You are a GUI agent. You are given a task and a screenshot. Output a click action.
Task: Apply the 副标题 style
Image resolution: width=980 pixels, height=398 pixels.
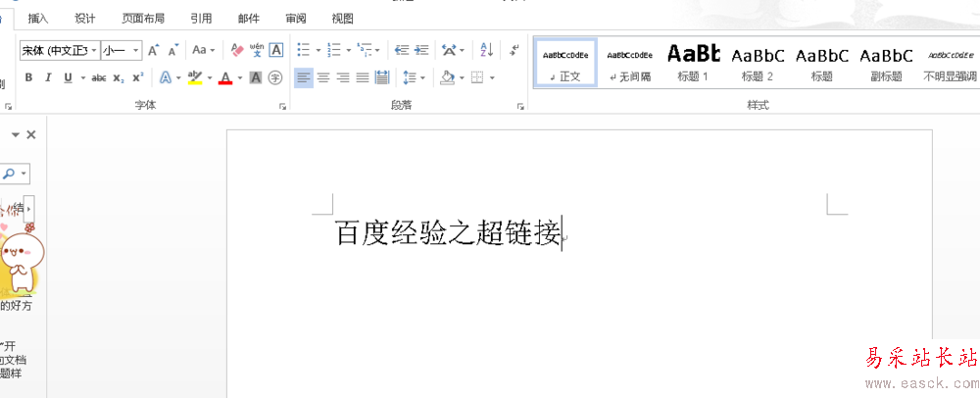point(886,63)
